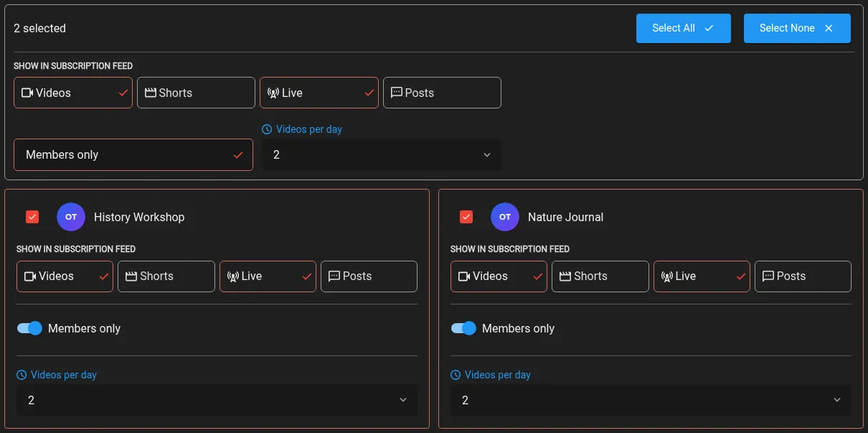Open History Workshop Videos per day dropdown
This screenshot has width=868, height=433.
tap(217, 400)
